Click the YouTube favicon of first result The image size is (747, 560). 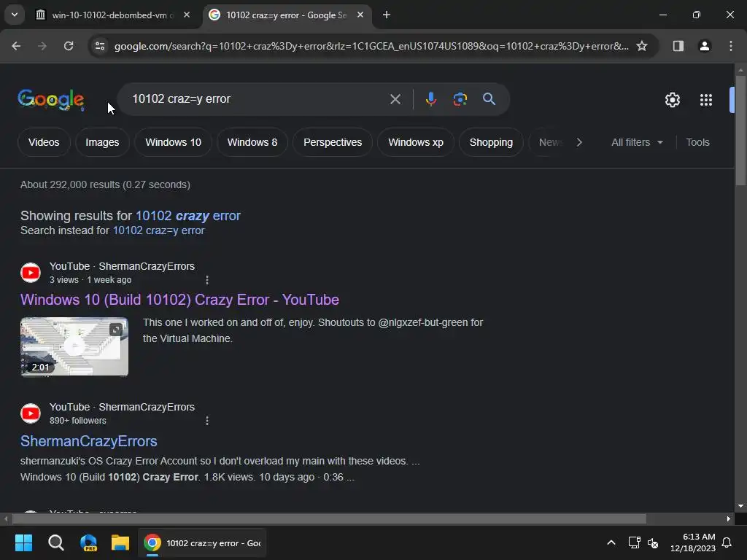coord(31,273)
